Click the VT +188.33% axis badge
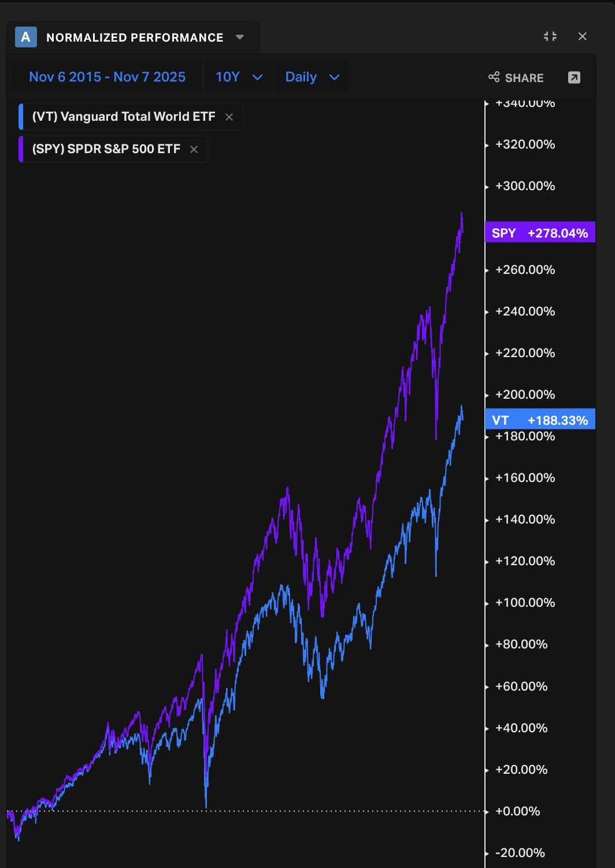This screenshot has width=615, height=868. tap(540, 420)
